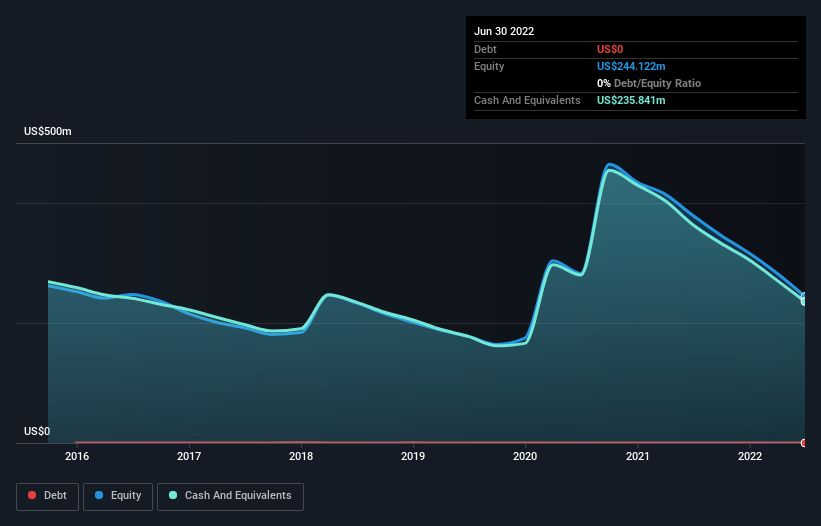The image size is (821, 526).
Task: Toggle the Debt series legend button
Action: (x=47, y=496)
